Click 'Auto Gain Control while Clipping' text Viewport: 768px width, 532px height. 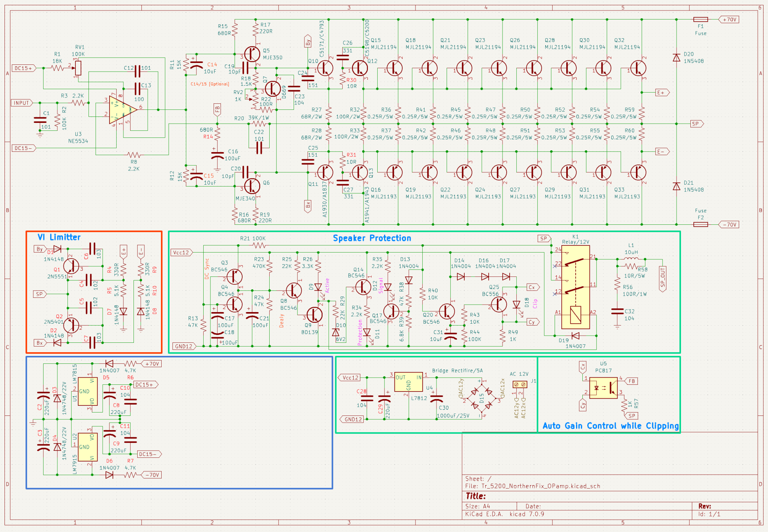[x=610, y=426]
